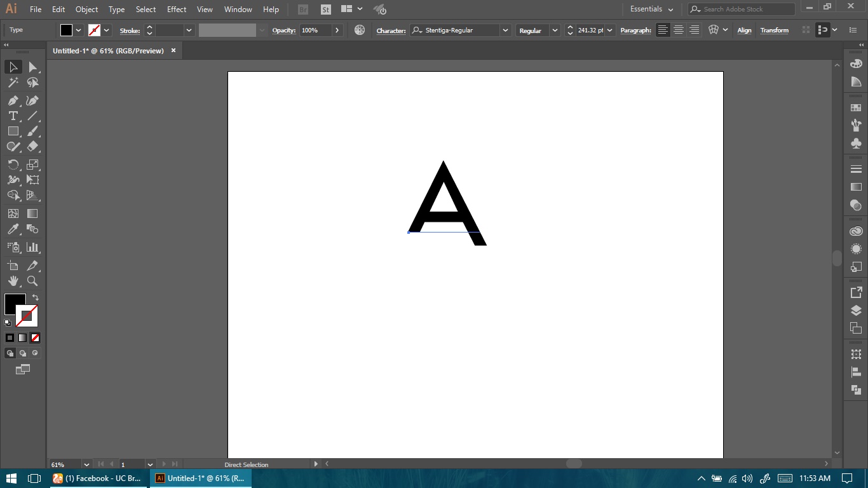
Task: Click the Stroke swatch in toolbox
Action: coord(28,316)
